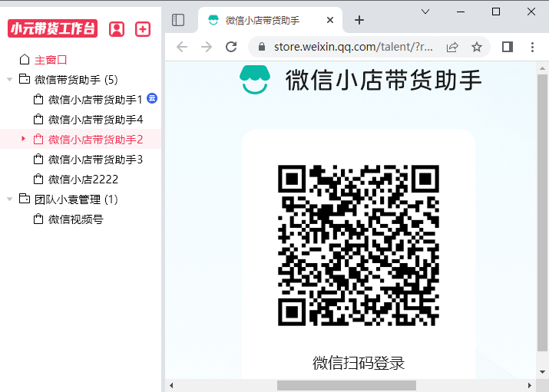Collapse the 团队小袁管理 group
The height and width of the screenshot is (392, 549).
[x=9, y=199]
